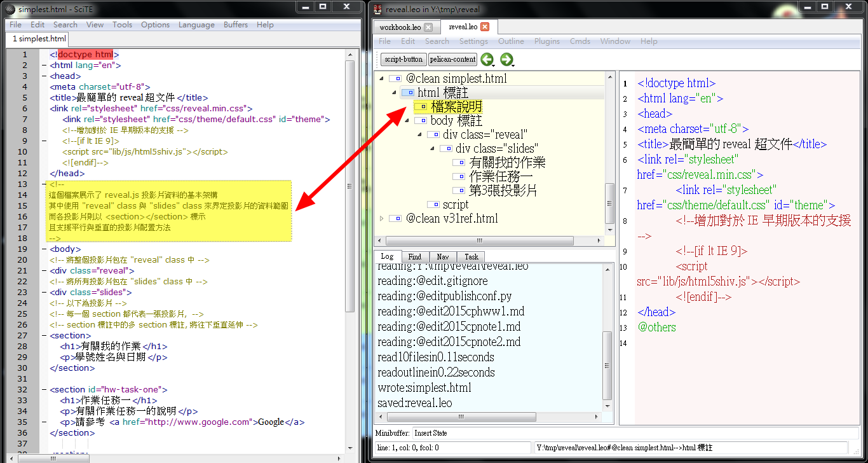The width and height of the screenshot is (868, 463).
Task: Close the workbook.leo tab
Action: pos(428,27)
